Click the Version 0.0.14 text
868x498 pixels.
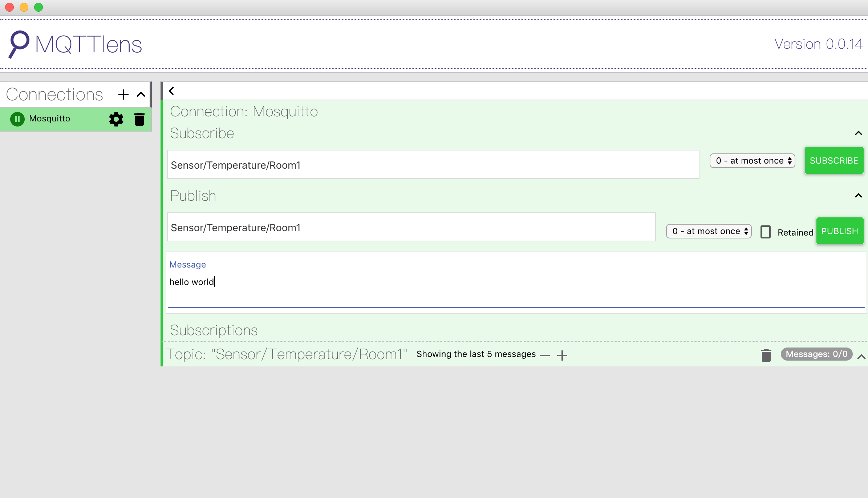[818, 44]
